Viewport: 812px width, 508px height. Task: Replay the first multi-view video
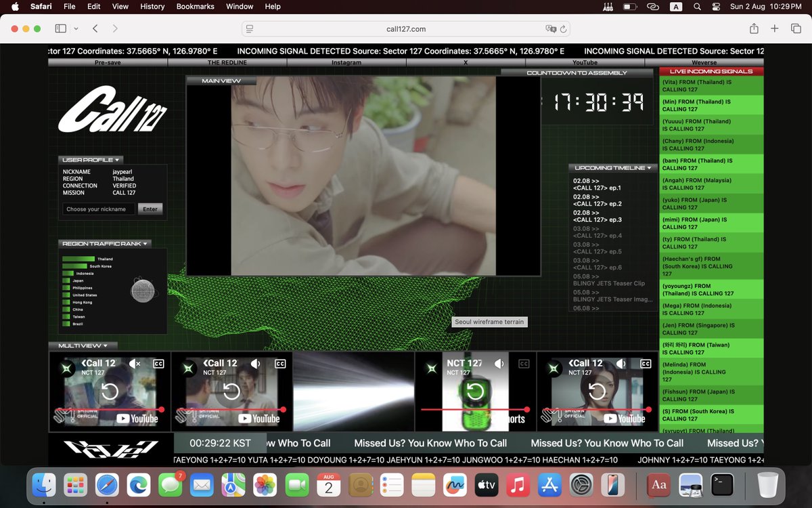pyautogui.click(x=110, y=391)
